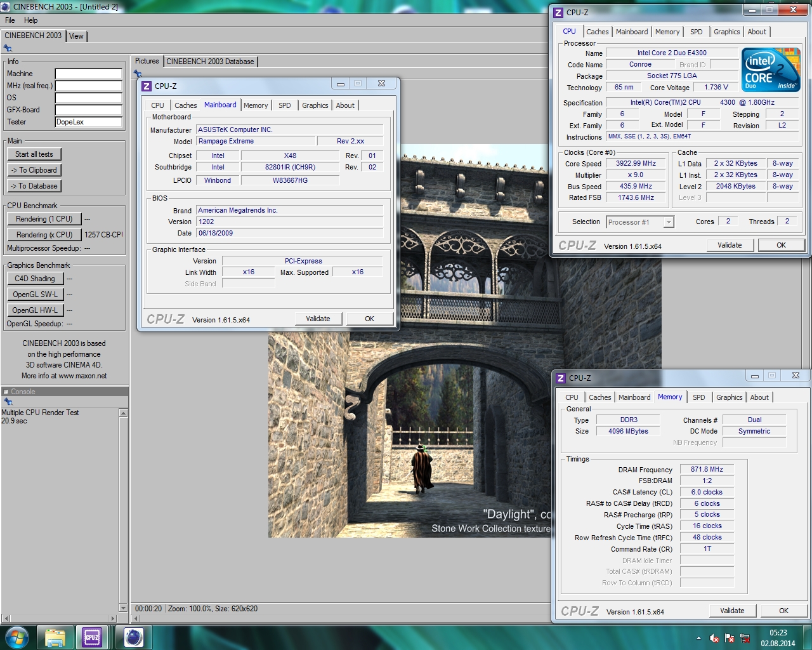Click the Core Voltage value 1.736 V
The image size is (812, 650).
click(x=716, y=87)
